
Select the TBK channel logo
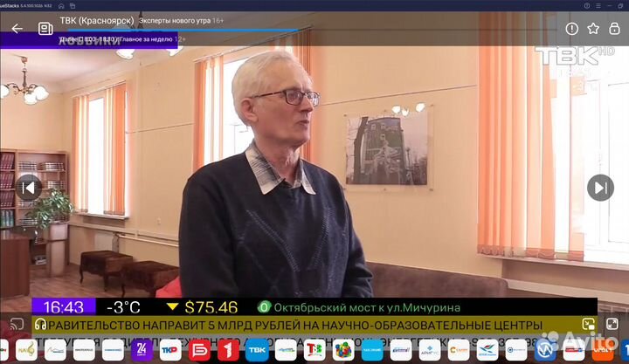(257, 350)
